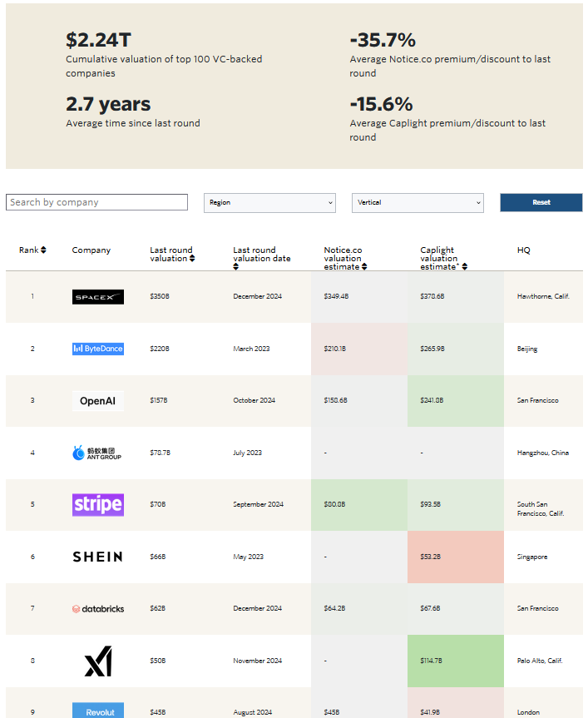Click SpaceX's $349.4B Notice.co estimate
The image size is (588, 718).
point(336,296)
